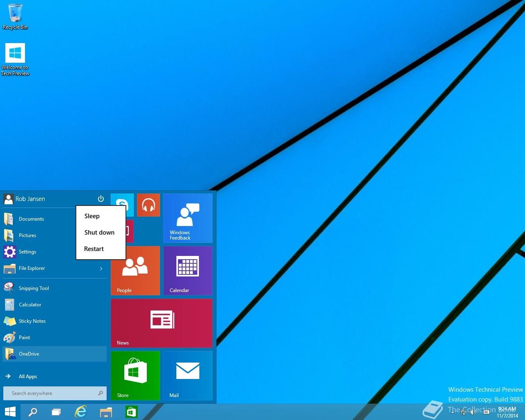Open Welcome to Tech Preview shortcut
This screenshot has height=420, width=525.
coord(15,60)
